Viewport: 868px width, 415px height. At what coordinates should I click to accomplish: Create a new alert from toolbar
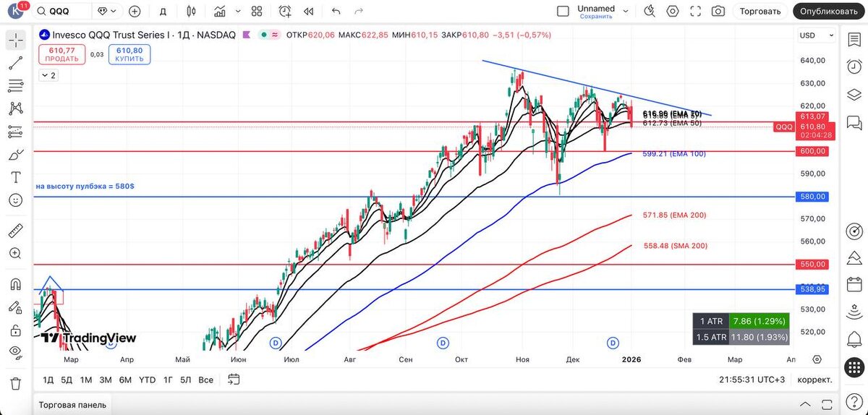click(x=285, y=11)
